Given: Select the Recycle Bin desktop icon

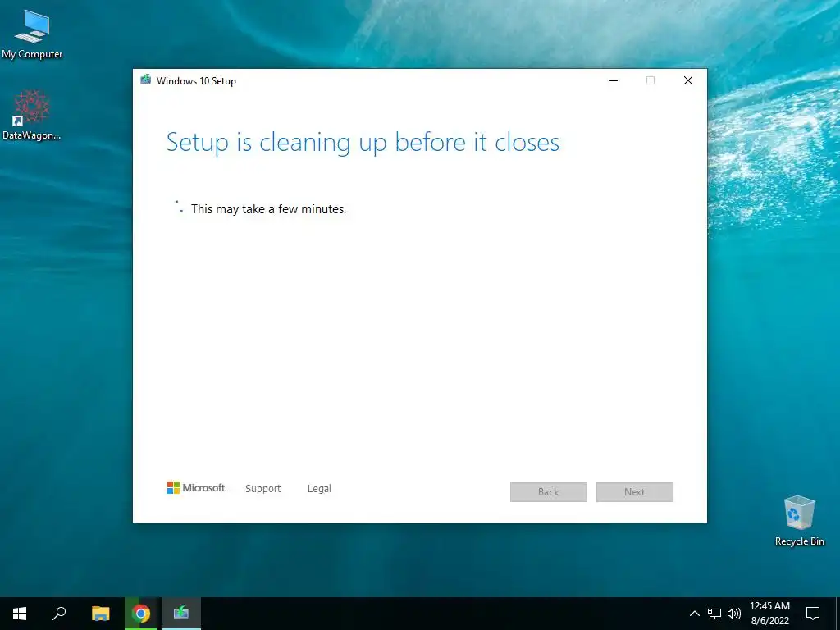Looking at the screenshot, I should 799,521.
